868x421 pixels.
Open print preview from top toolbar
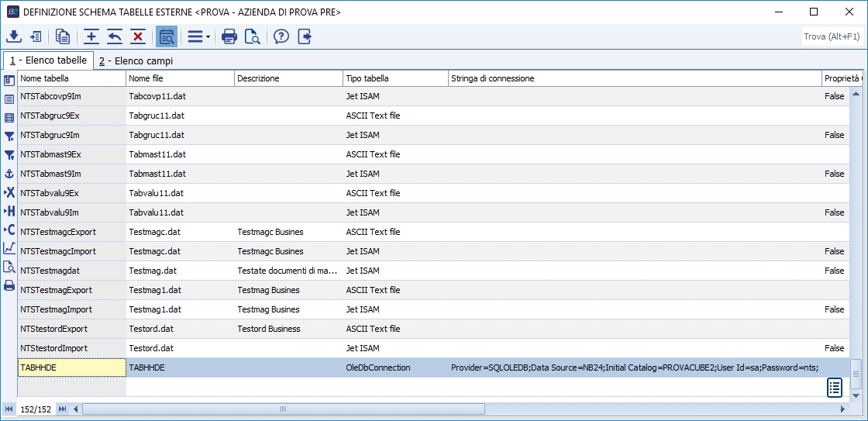click(x=252, y=36)
